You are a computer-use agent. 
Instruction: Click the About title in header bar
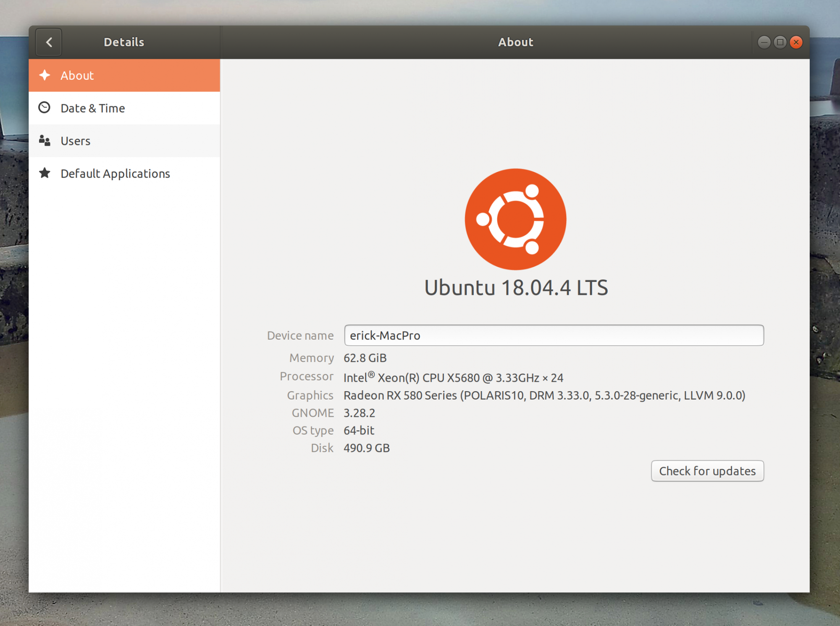(515, 42)
